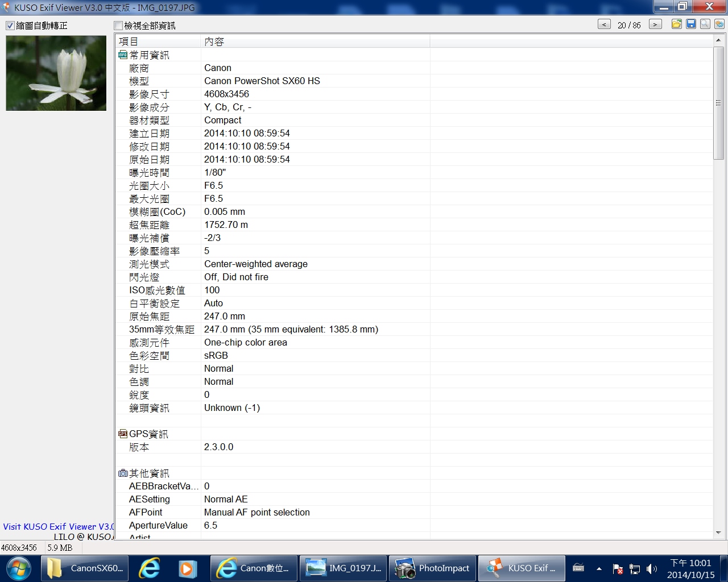Viewport: 728px width, 582px height.
Task: Open the Windows Start menu
Action: pyautogui.click(x=19, y=568)
